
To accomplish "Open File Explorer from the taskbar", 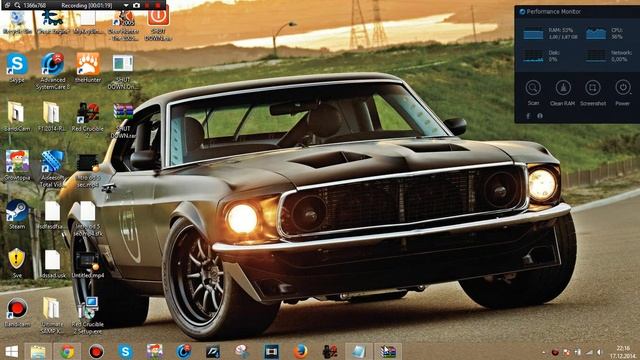I will click(38, 351).
